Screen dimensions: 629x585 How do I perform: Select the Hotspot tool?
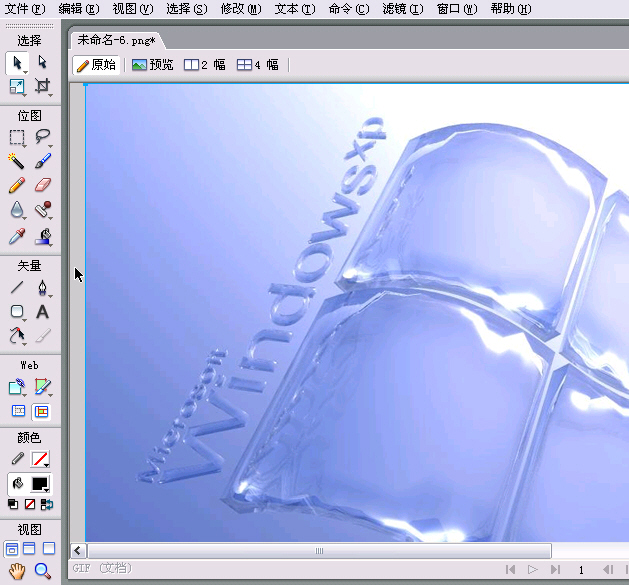pyautogui.click(x=17, y=387)
